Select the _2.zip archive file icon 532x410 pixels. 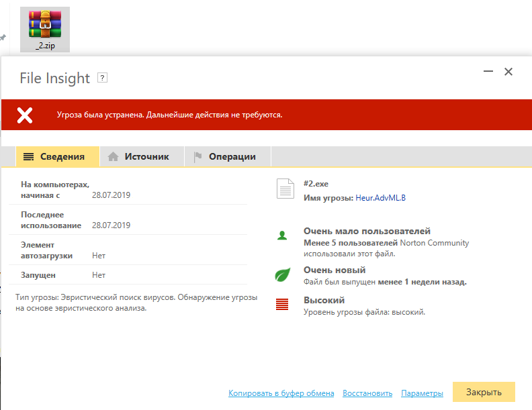(45, 30)
